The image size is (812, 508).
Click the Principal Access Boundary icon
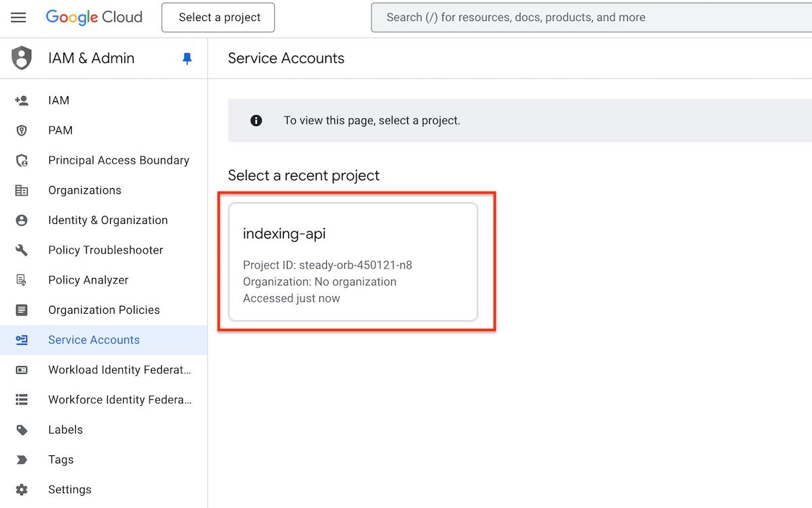(x=22, y=160)
